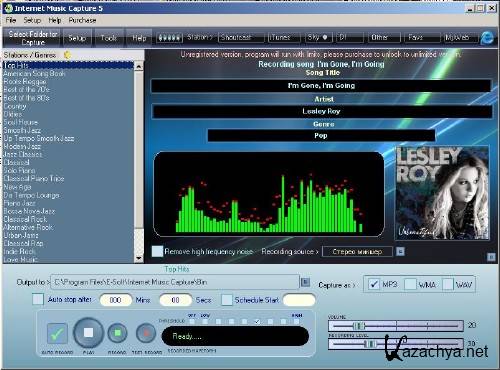Image resolution: width=500 pixels, height=370 pixels.
Task: Open the Setup menu in menu bar
Action: point(32,20)
